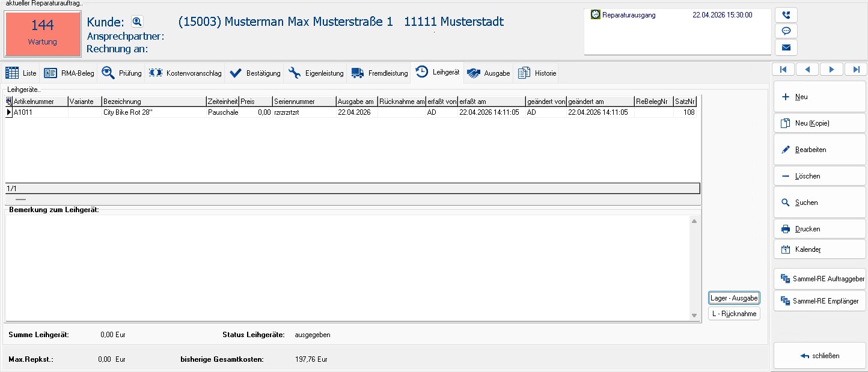Jump to first record navigation arrow
Screen dimensions: 868x372
783,70
